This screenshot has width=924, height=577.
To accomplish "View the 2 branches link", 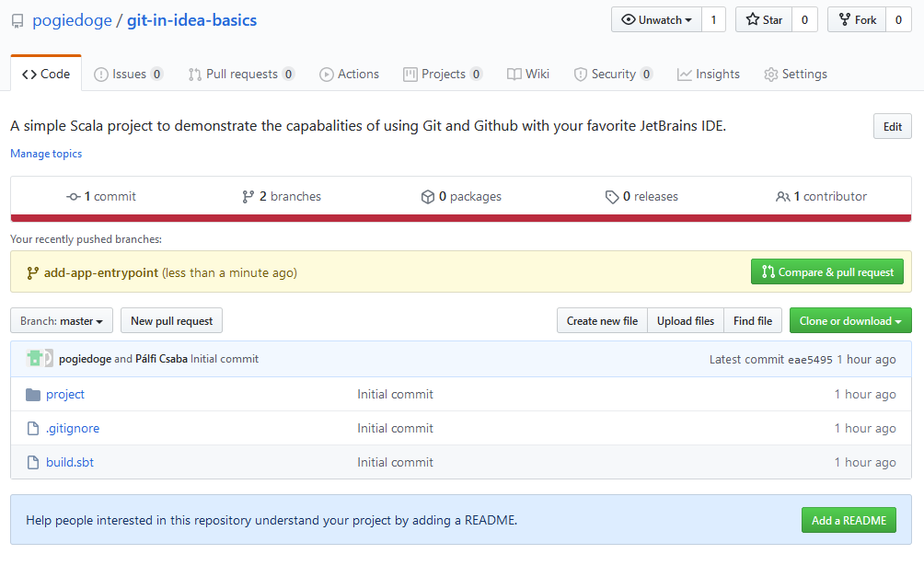I will pos(282,196).
